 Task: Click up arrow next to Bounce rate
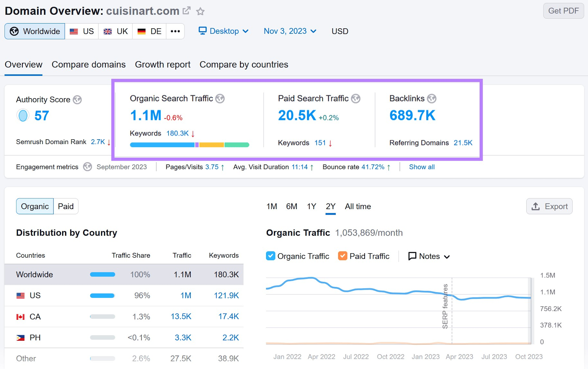[x=388, y=167]
